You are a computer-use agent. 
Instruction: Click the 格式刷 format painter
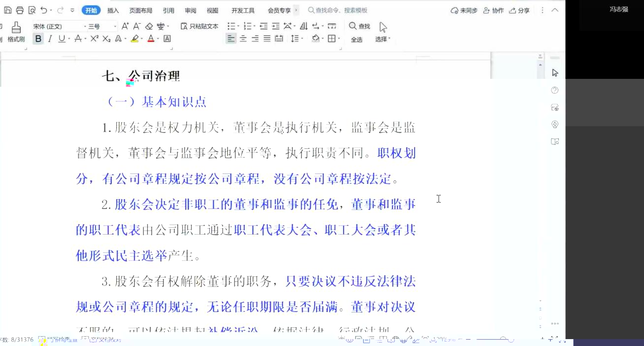(x=16, y=33)
